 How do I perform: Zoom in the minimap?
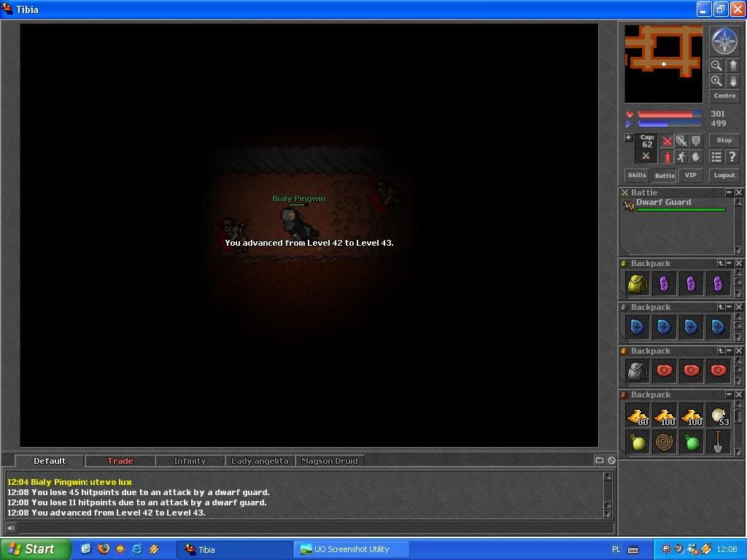coord(716,81)
